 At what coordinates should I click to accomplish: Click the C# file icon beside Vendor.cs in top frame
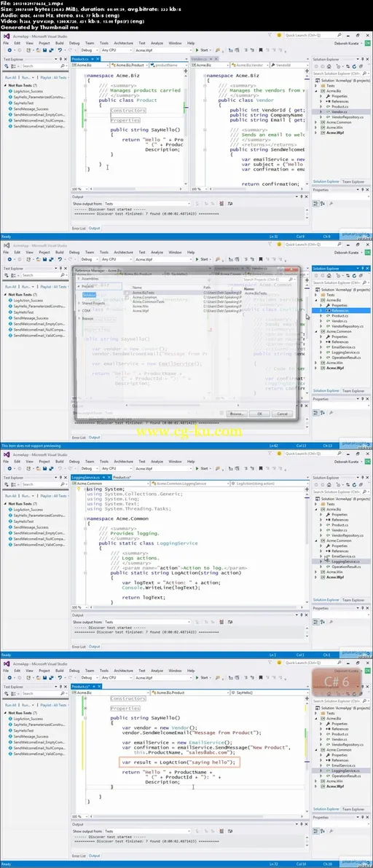coord(328,111)
